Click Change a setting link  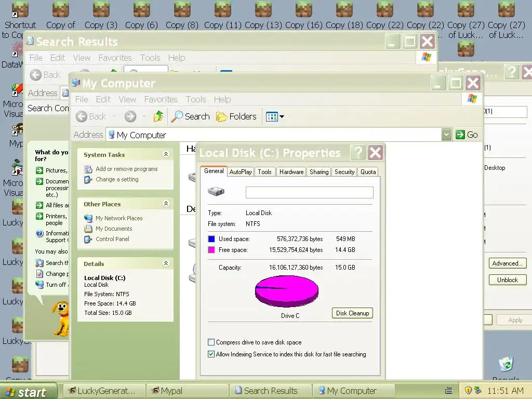117,179
